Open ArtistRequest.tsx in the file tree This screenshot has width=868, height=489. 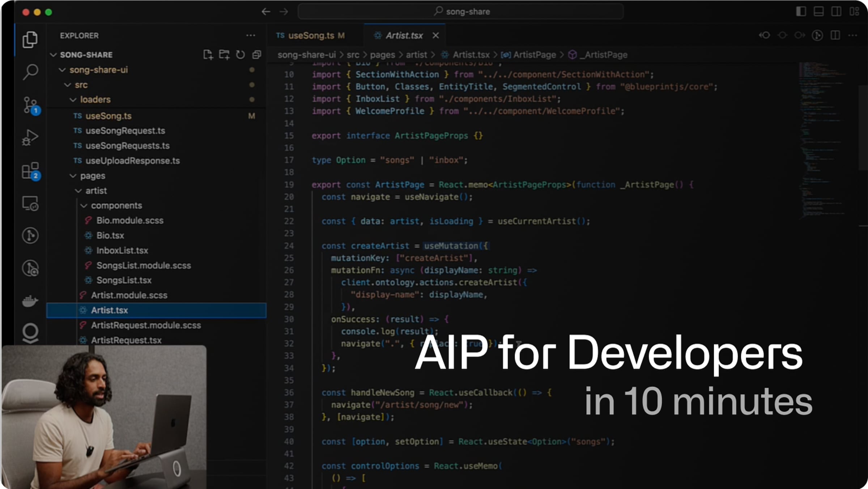pyautogui.click(x=156, y=340)
